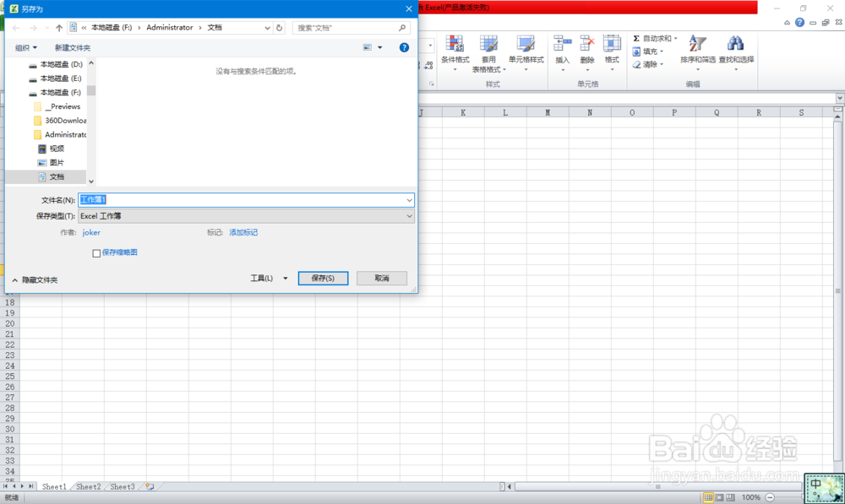This screenshot has width=845, height=504.
Task: Open Sort & Filter (排序和筛选)
Action: (x=697, y=53)
